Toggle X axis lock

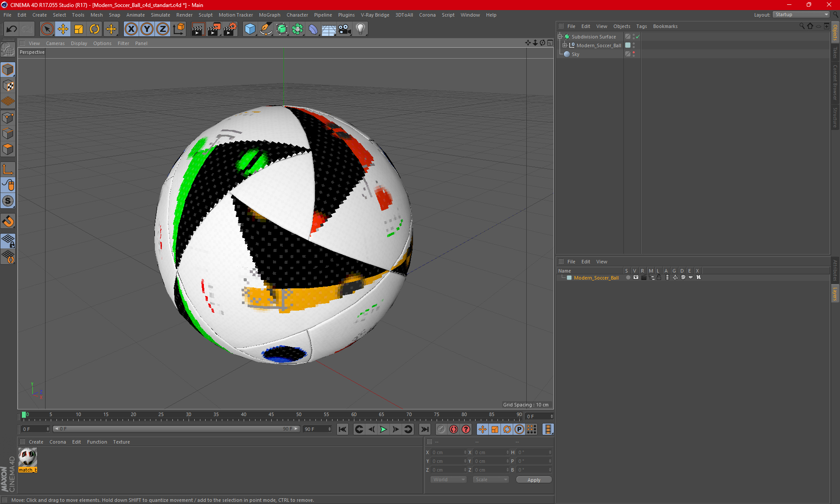(x=131, y=29)
